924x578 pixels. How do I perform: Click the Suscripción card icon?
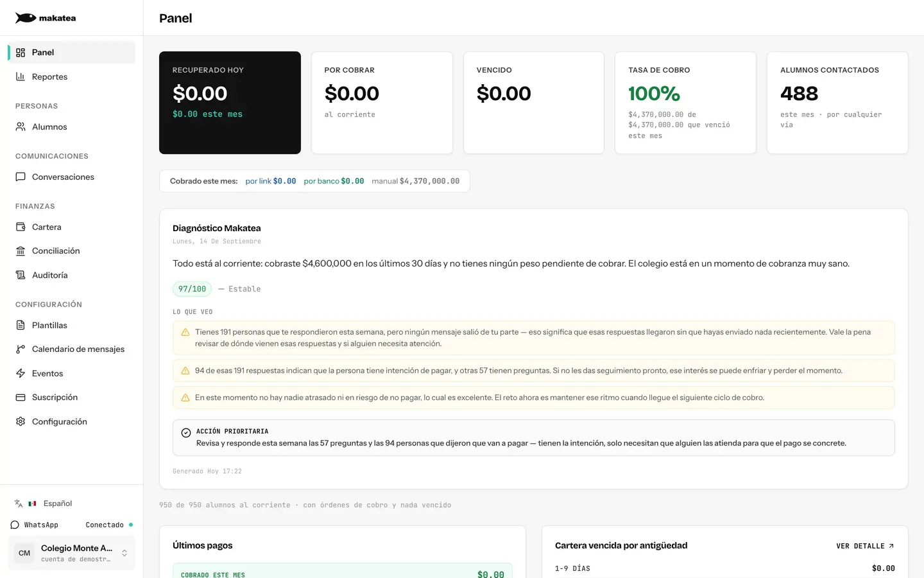(x=21, y=398)
